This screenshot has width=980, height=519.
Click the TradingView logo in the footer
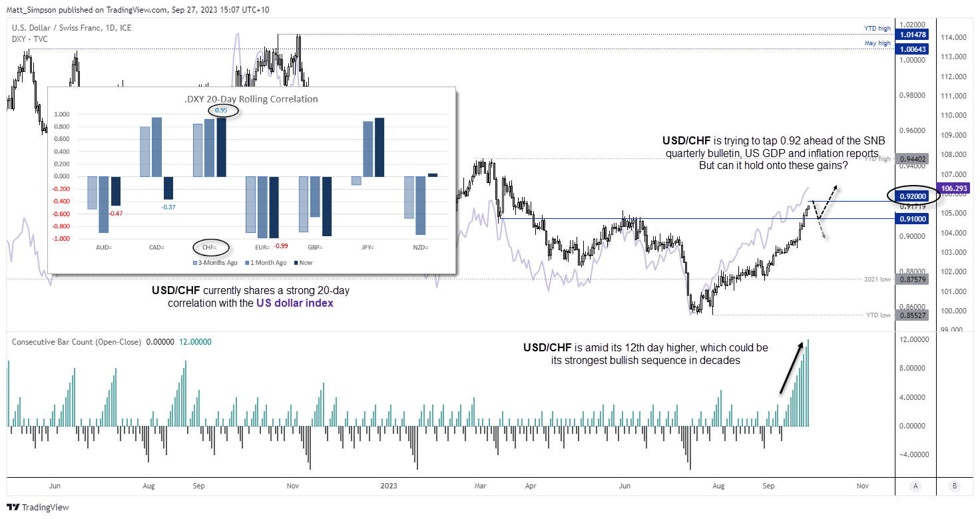[x=38, y=507]
